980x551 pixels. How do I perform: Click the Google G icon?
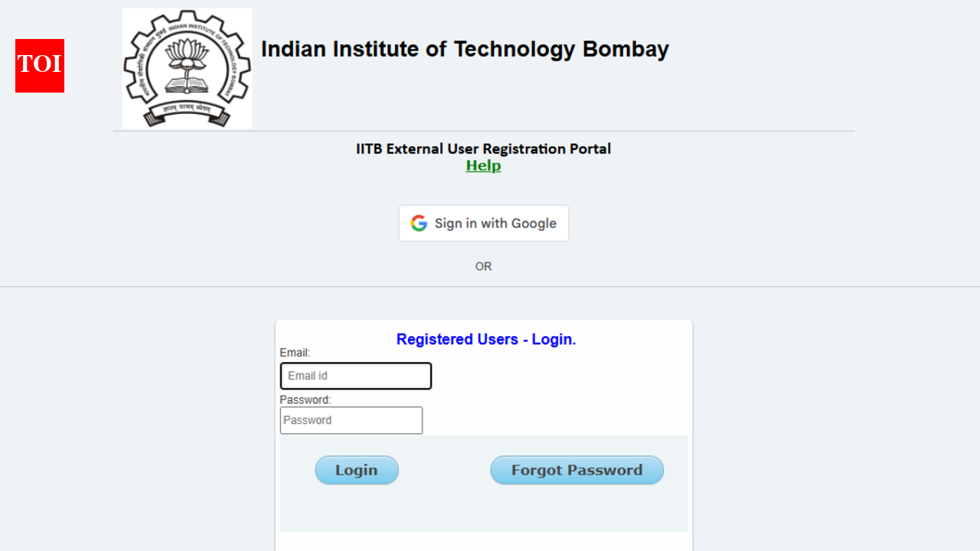419,223
